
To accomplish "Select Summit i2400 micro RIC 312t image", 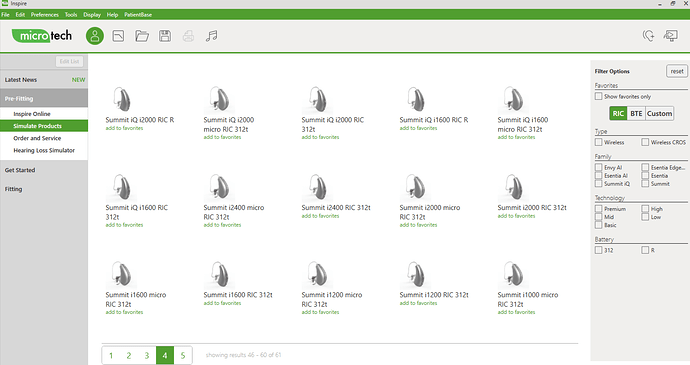I will coord(219,188).
